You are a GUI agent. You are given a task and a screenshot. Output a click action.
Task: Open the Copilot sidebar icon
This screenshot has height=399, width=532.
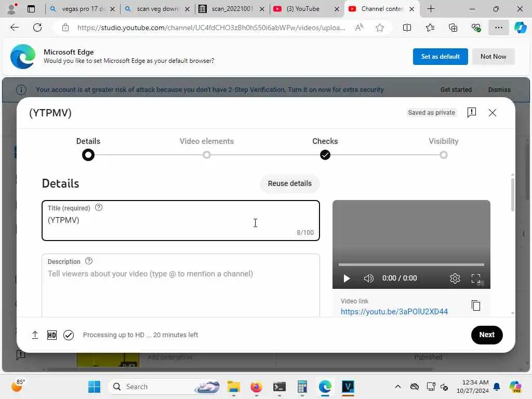point(520,28)
